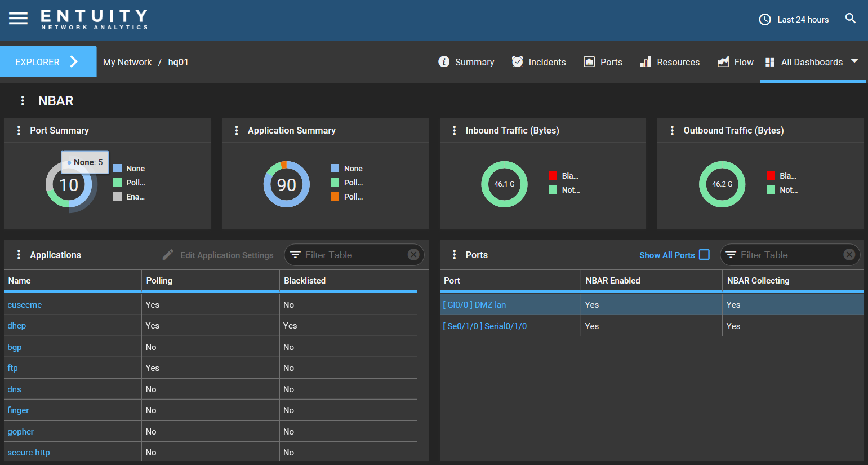Image resolution: width=868 pixels, height=465 pixels.
Task: Click the Inbound Traffic donut chart
Action: (504, 184)
